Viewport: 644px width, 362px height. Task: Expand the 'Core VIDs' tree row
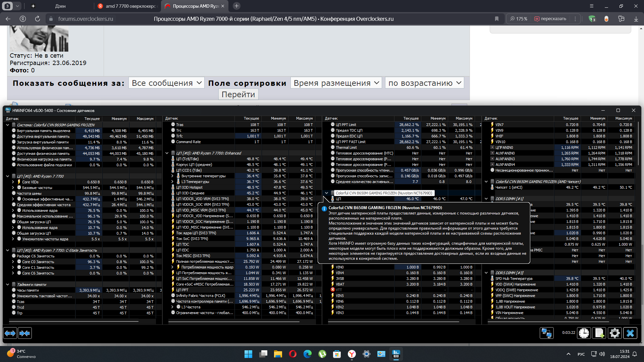(x=13, y=182)
